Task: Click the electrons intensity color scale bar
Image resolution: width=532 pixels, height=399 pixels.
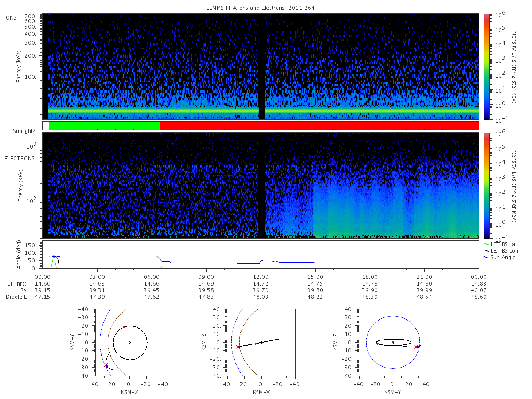Action: 486,185
